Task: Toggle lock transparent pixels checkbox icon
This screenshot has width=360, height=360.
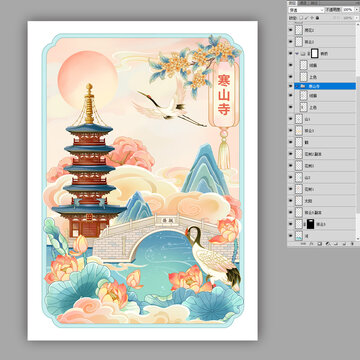Action: tap(301, 18)
